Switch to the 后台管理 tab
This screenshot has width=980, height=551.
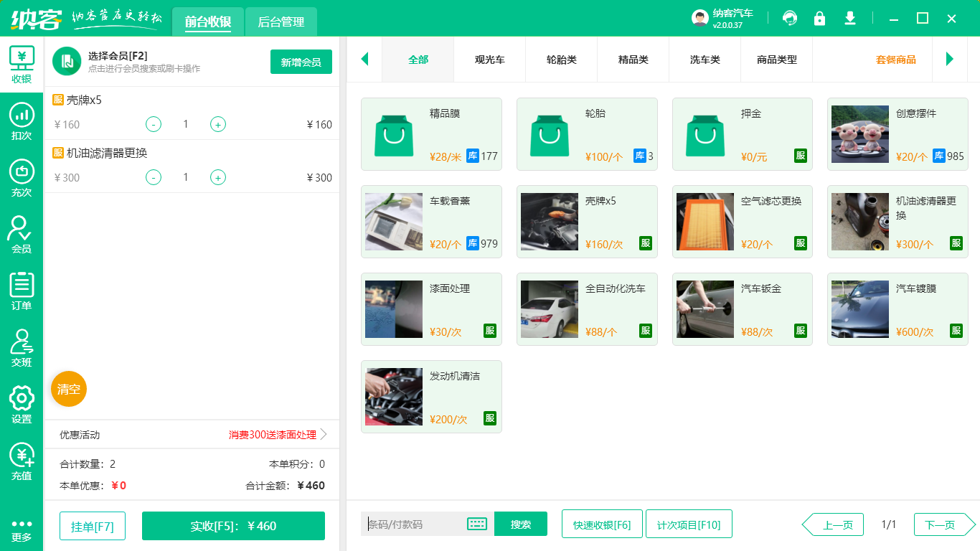click(x=281, y=22)
